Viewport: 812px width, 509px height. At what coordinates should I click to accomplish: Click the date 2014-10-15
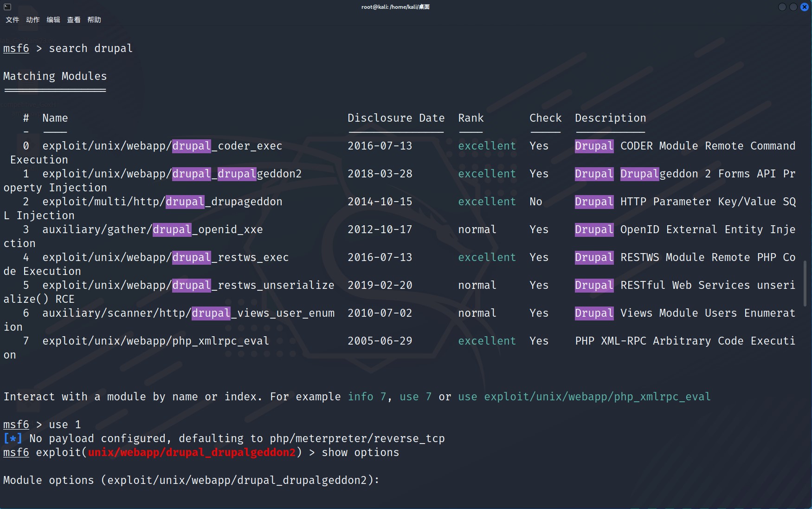(x=380, y=202)
